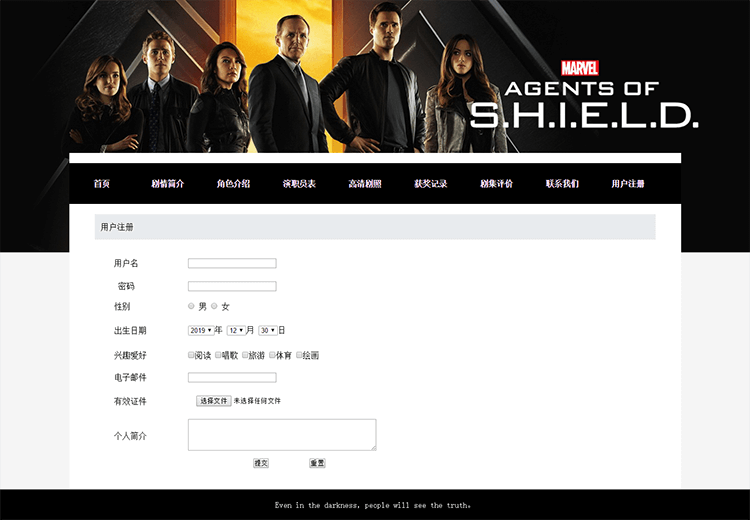
Task: Enable the 旅游 hobby checkbox
Action: [x=245, y=355]
